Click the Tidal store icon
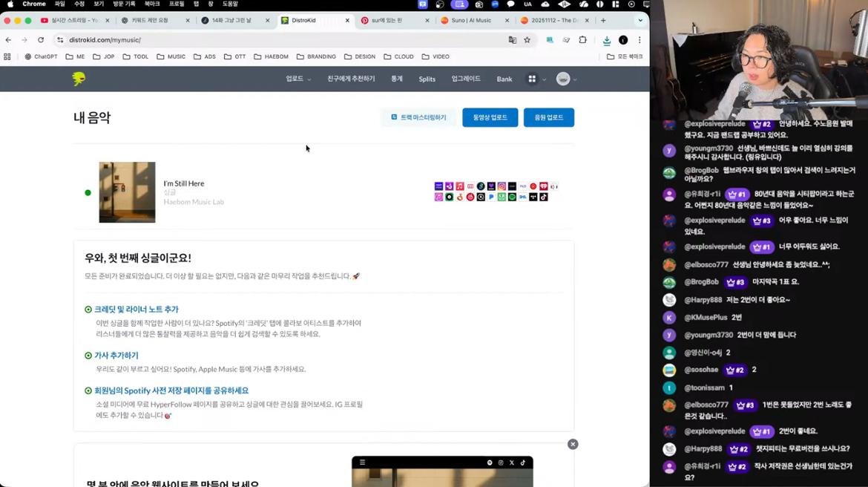 (533, 197)
